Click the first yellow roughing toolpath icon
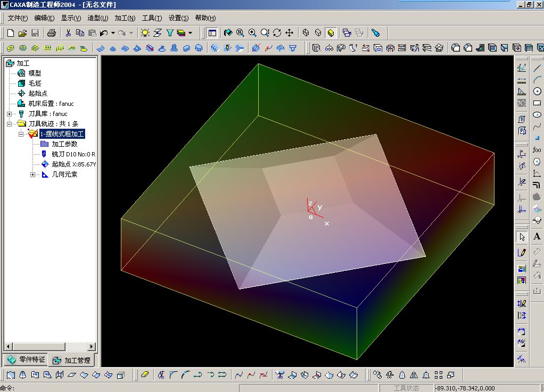The width and height of the screenshot is (544, 392). (x=11, y=48)
